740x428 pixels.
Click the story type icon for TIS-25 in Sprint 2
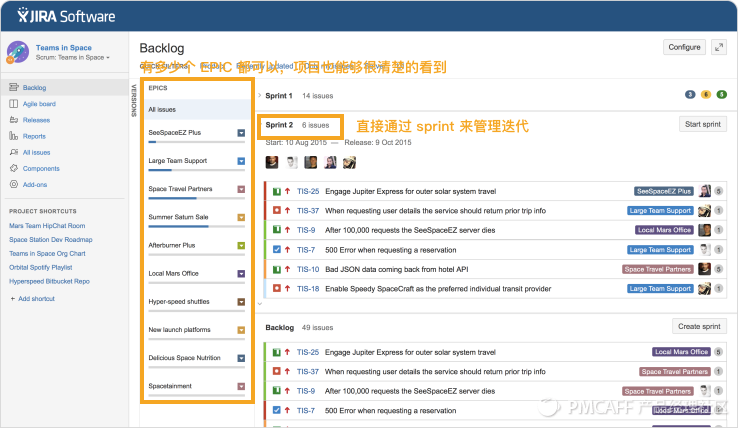tap(277, 192)
